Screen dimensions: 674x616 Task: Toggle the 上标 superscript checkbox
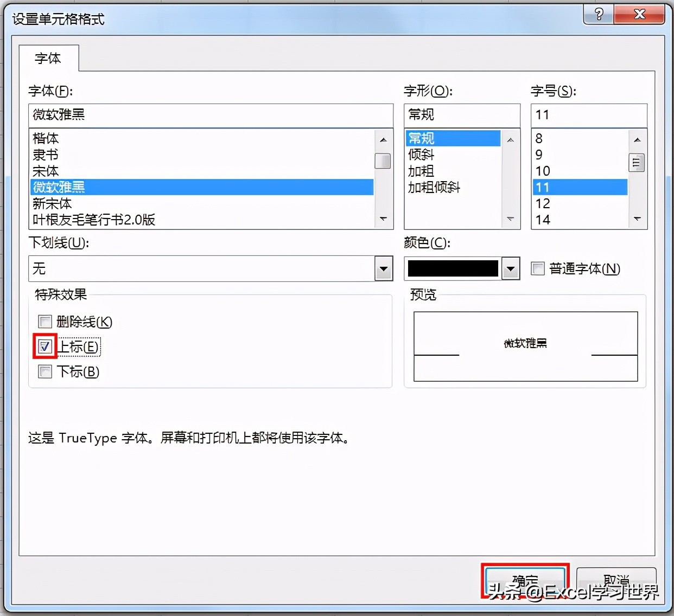point(45,347)
